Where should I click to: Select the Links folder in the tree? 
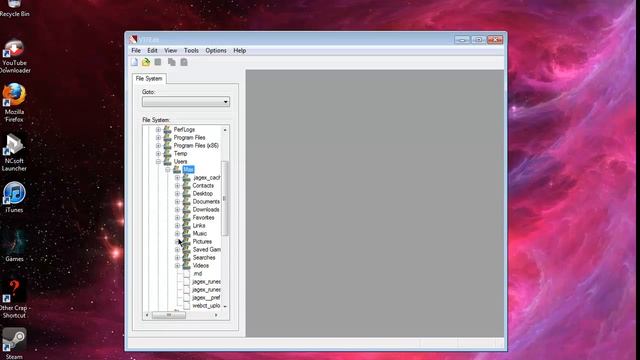click(199, 226)
